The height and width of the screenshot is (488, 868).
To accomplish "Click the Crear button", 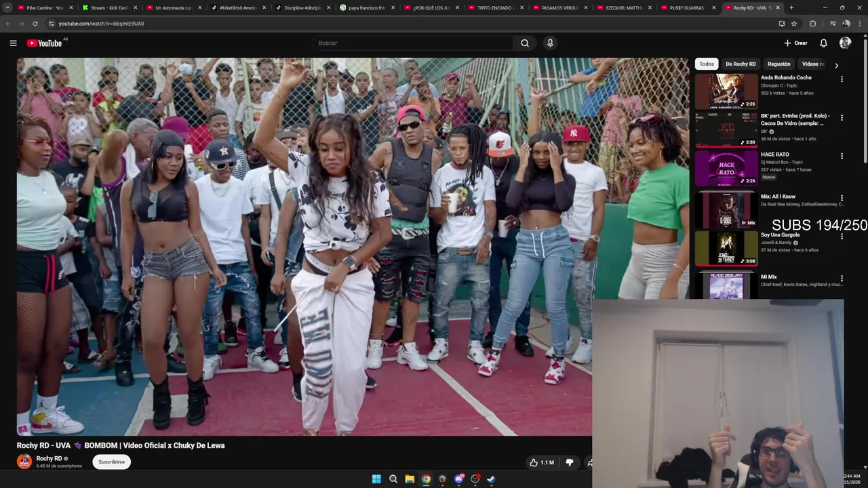I will [796, 43].
